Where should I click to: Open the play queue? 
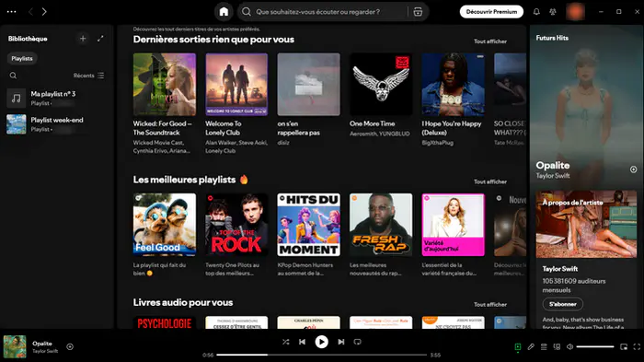click(544, 346)
